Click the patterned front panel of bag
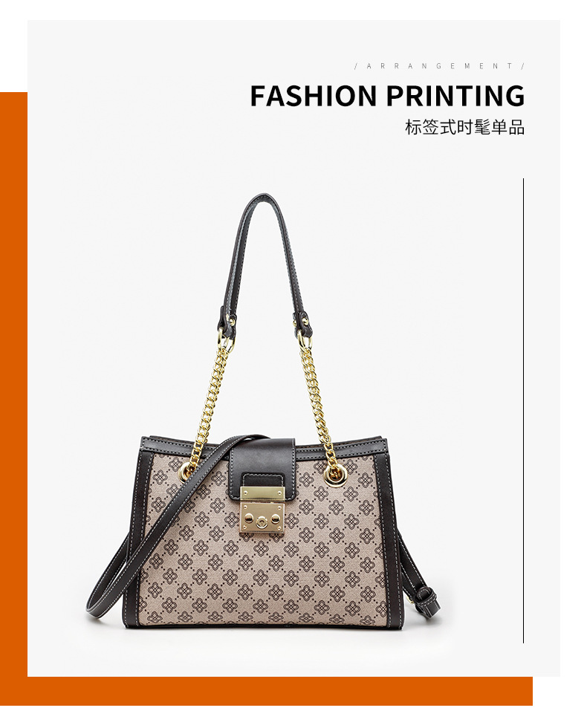 [260, 557]
